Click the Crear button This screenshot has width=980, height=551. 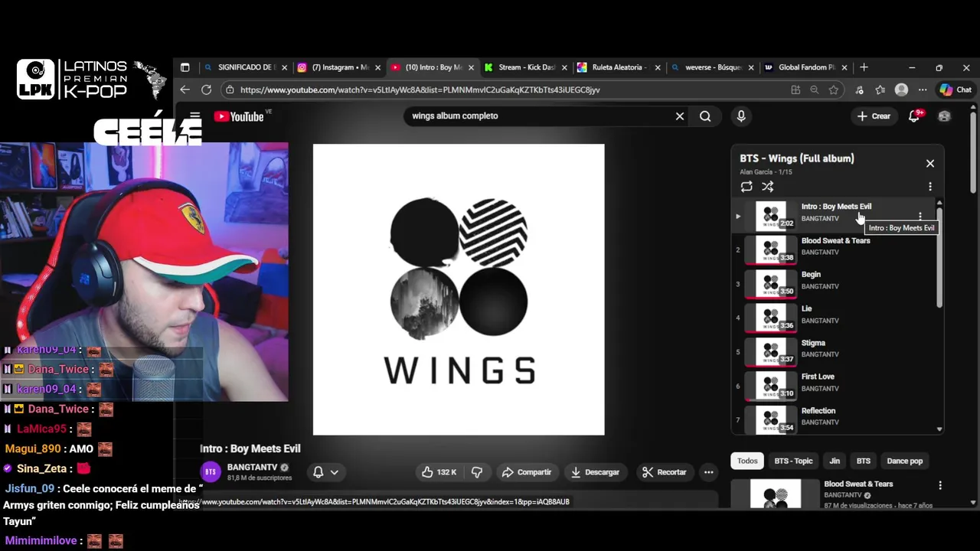click(x=874, y=116)
